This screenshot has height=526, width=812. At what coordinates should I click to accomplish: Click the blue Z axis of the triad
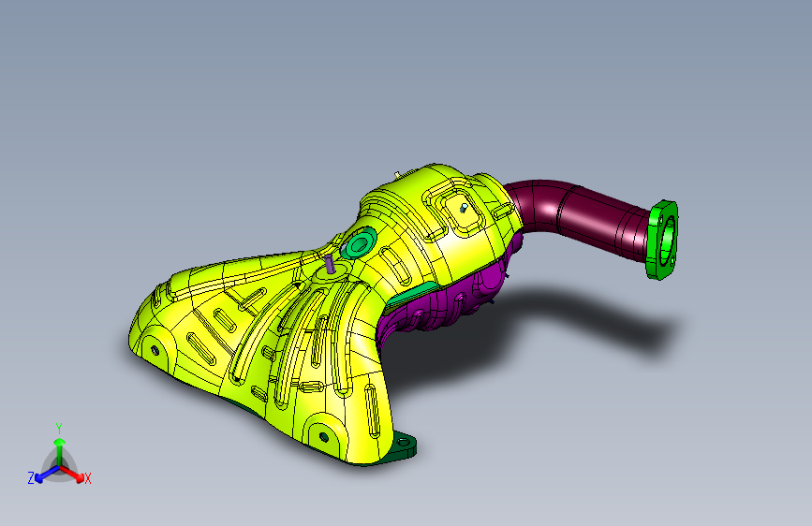pyautogui.click(x=47, y=475)
